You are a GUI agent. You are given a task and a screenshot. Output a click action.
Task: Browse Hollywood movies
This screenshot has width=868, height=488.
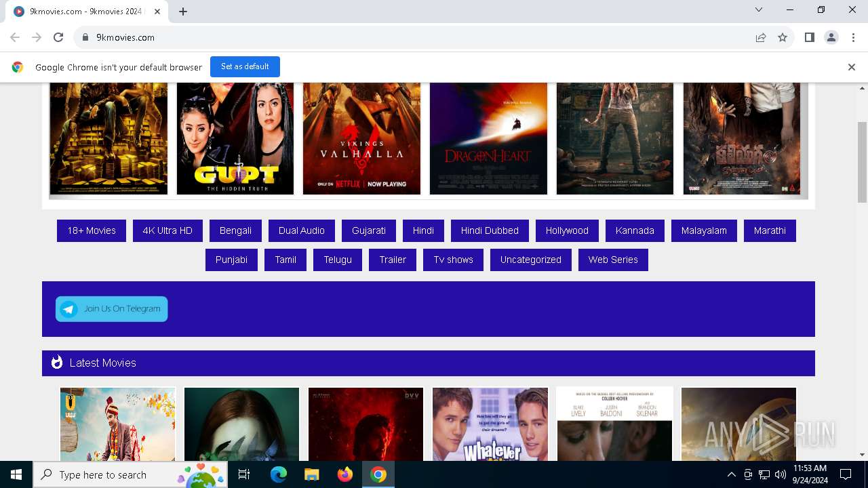(x=567, y=230)
